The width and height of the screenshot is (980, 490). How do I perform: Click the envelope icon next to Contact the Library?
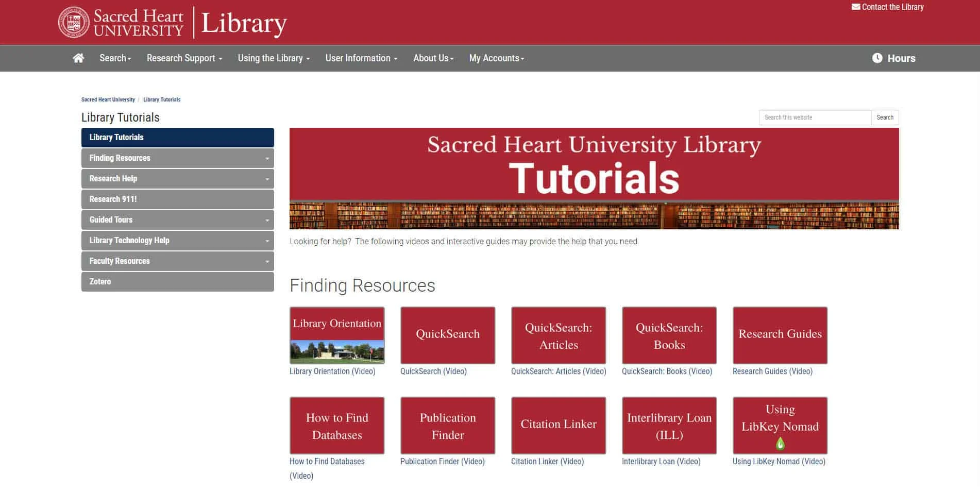tap(856, 7)
